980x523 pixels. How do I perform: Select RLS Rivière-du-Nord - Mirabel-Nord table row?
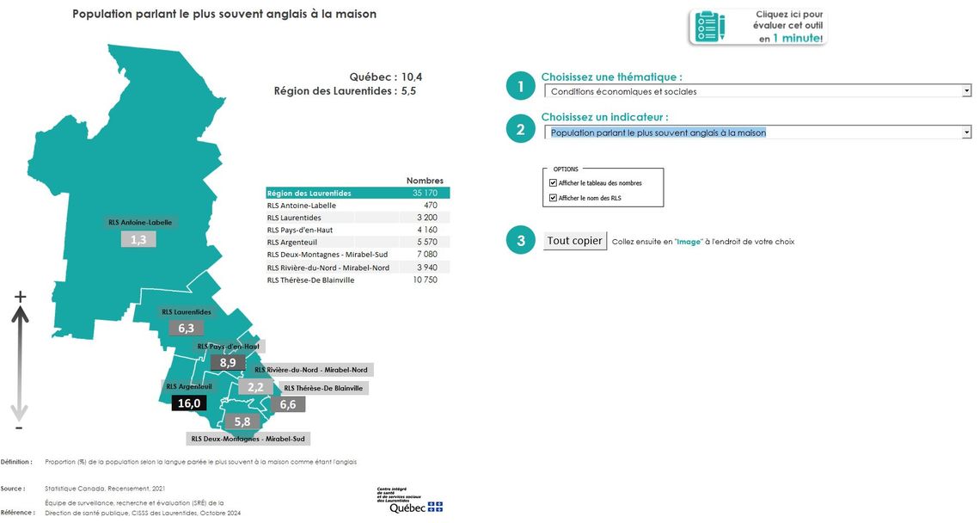click(x=358, y=268)
